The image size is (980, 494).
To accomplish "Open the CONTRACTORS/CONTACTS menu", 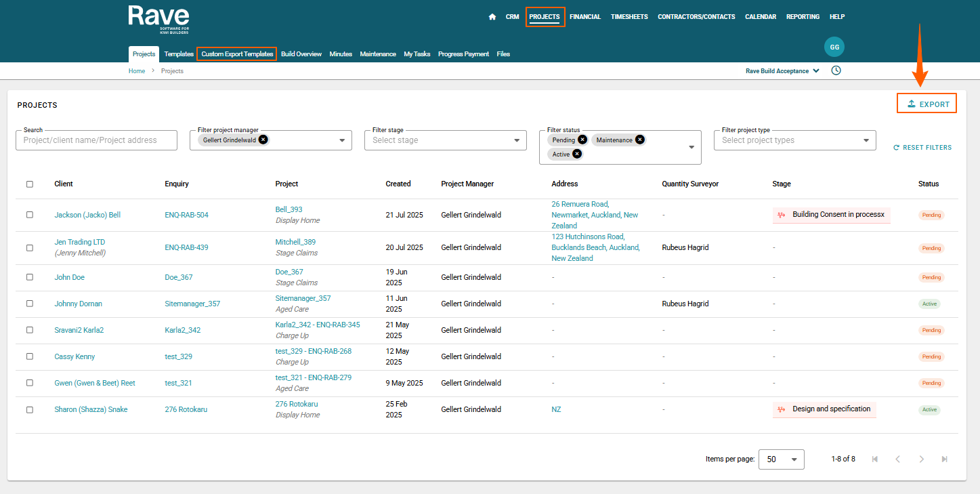I will pyautogui.click(x=696, y=17).
